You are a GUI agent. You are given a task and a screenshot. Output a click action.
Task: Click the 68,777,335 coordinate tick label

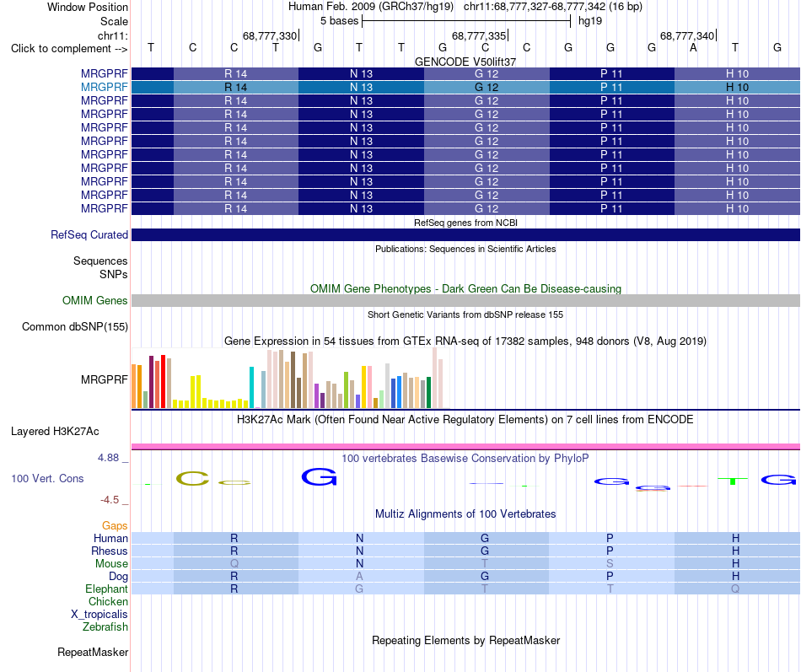pyautogui.click(x=479, y=35)
